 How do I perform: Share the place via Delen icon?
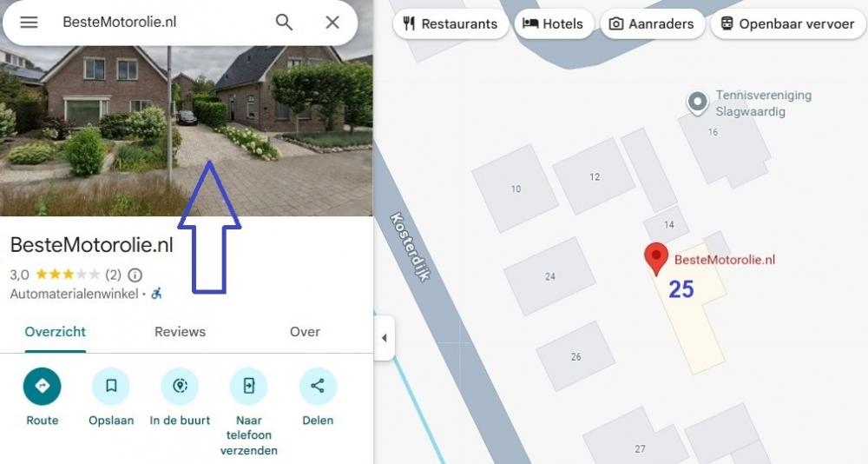318,386
